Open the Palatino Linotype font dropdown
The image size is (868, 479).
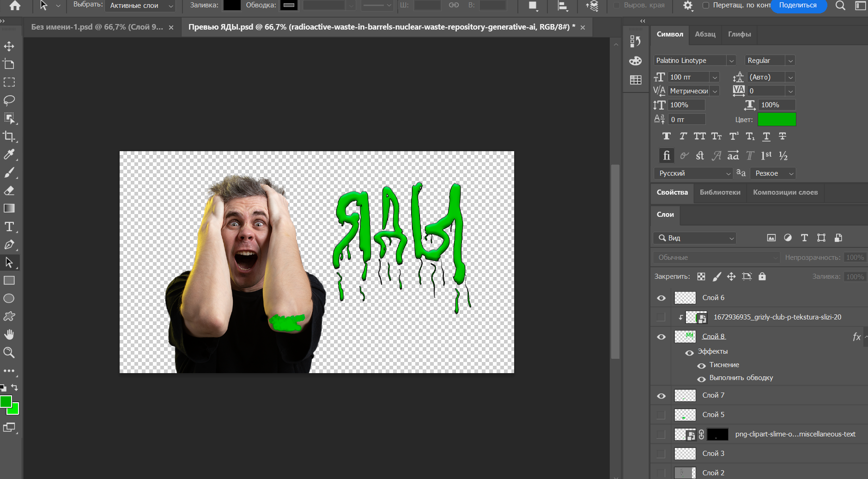(731, 61)
